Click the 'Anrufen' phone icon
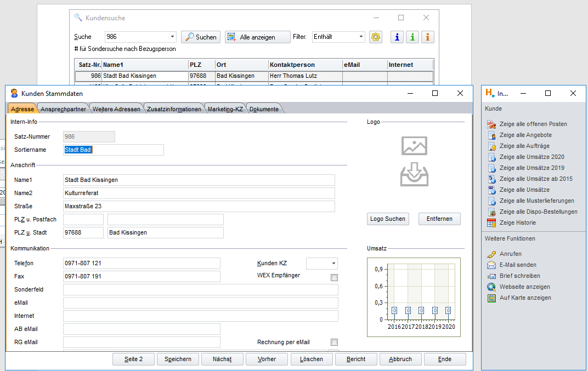This screenshot has width=588, height=371. point(491,254)
